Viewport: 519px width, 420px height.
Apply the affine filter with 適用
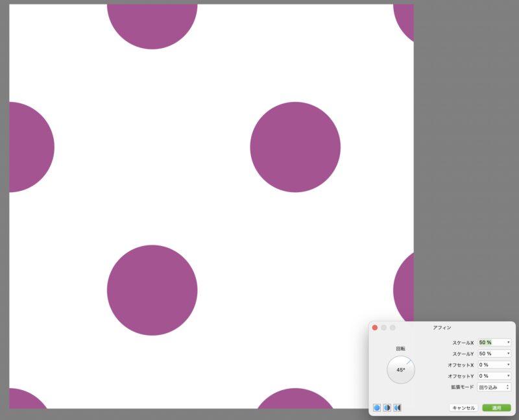point(496,408)
